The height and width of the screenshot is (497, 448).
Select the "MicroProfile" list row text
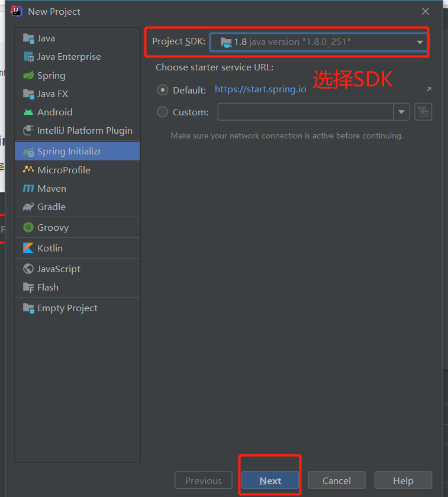(x=64, y=170)
